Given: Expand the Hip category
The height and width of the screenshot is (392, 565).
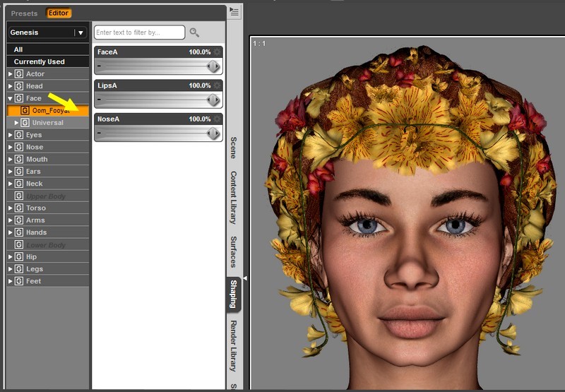Looking at the screenshot, I should pos(10,257).
